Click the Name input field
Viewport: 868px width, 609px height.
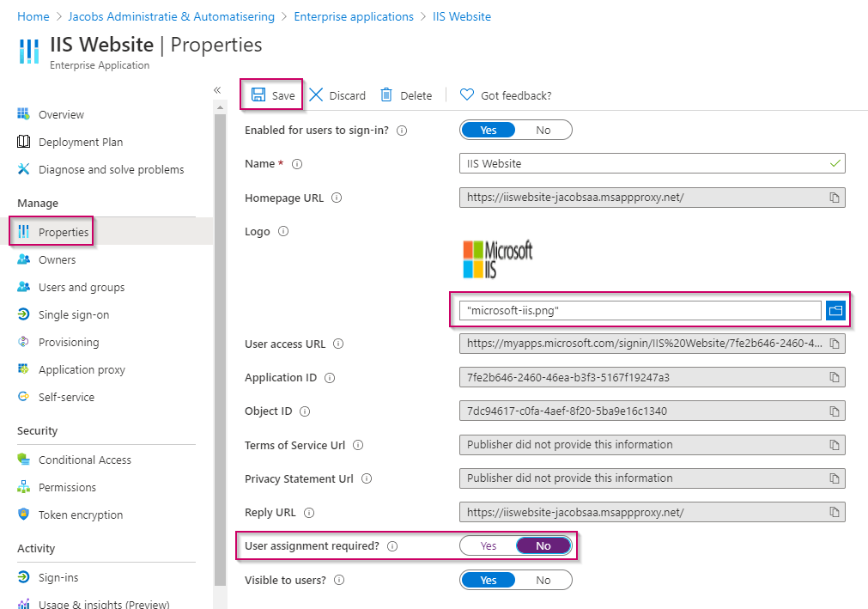[644, 163]
